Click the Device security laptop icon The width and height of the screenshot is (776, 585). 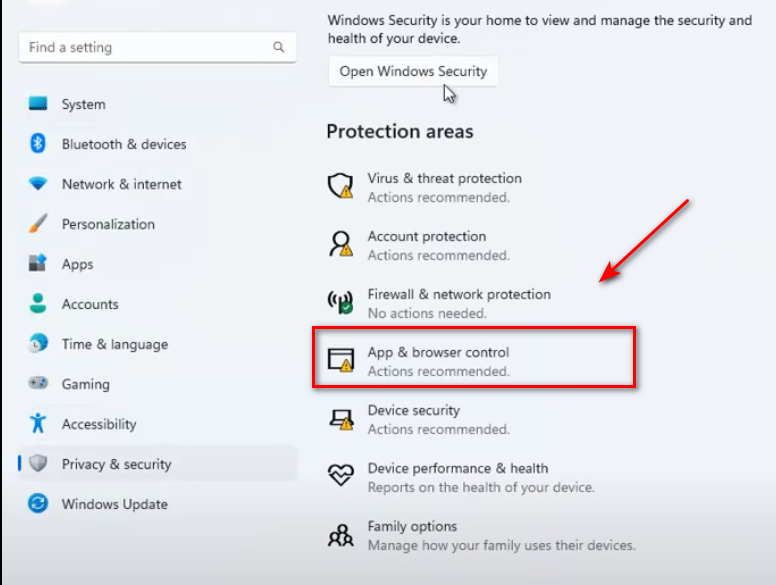click(341, 418)
